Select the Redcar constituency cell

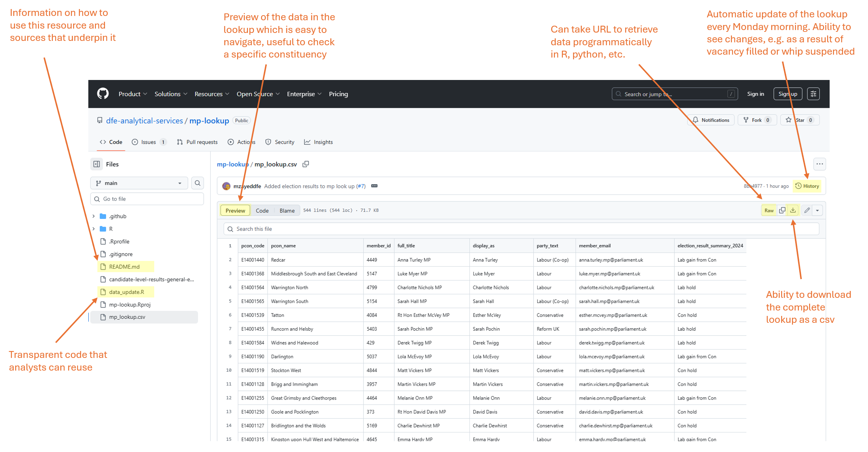click(x=315, y=260)
